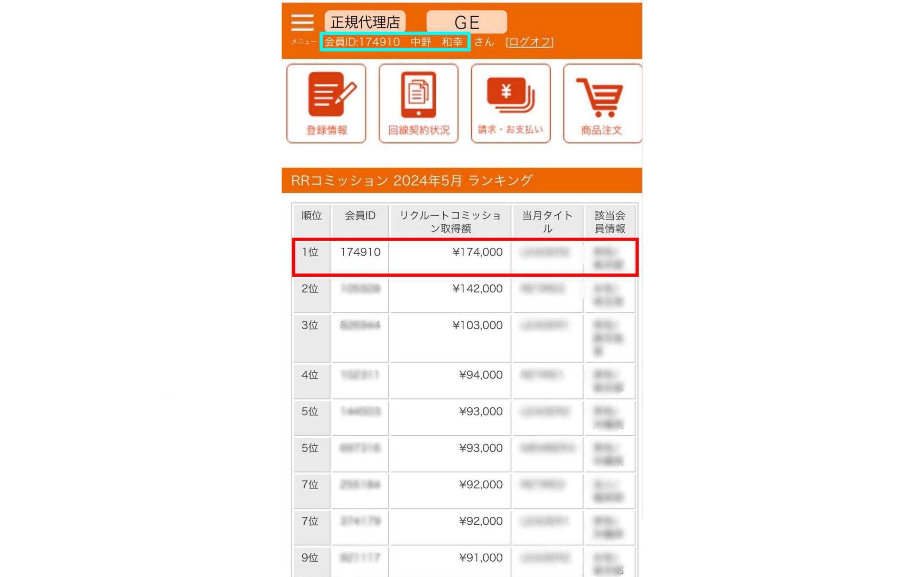
Task: Click the GE title badge
Action: pos(467,22)
